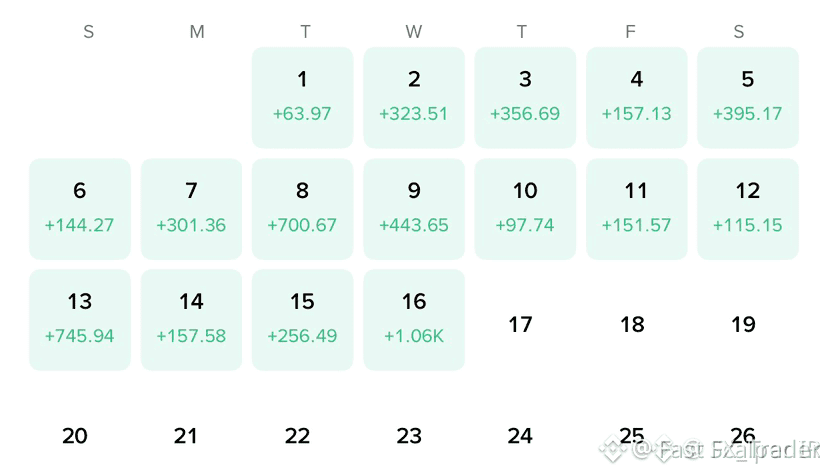Select date 23 in the Wednesday column
Viewport: 828px width, 474px height.
[409, 436]
